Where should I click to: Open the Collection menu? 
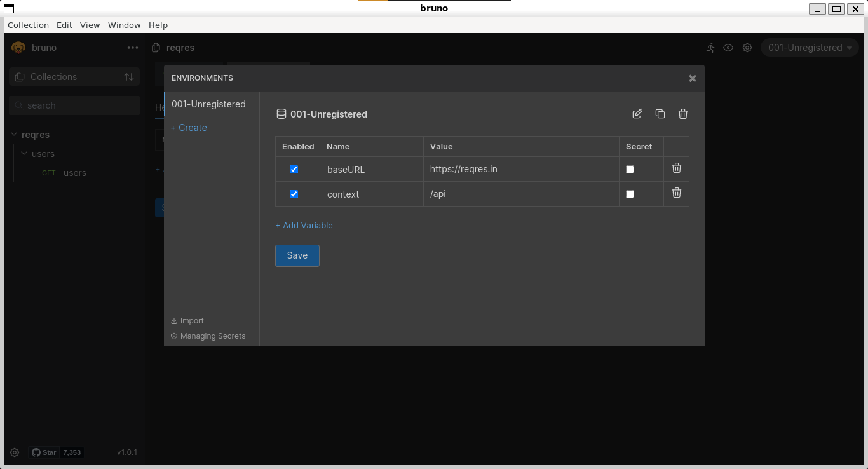coord(28,25)
